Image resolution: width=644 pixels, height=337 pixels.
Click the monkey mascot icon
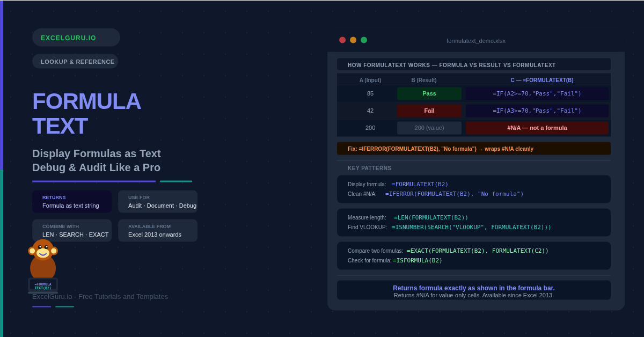43,259
